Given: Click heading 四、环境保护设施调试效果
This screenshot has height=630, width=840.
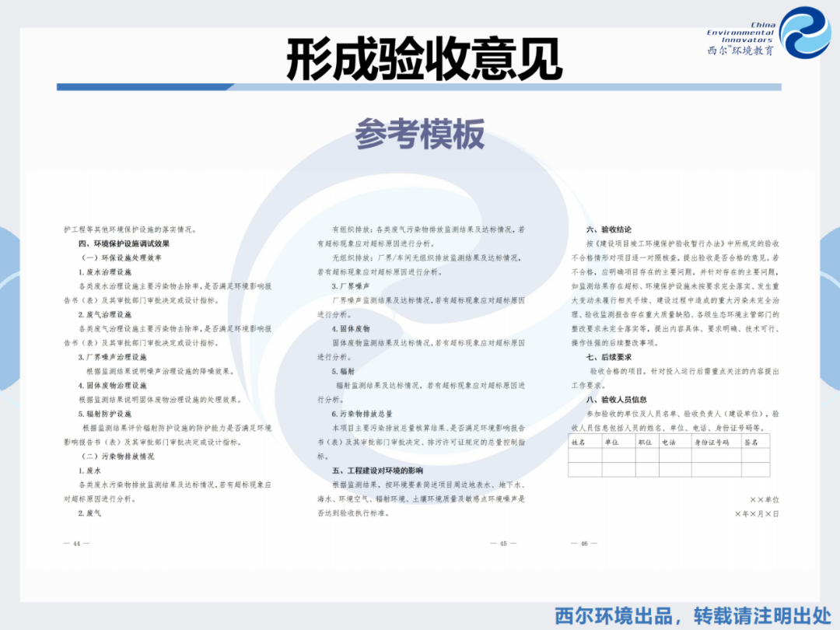Looking at the screenshot, I should [124, 243].
